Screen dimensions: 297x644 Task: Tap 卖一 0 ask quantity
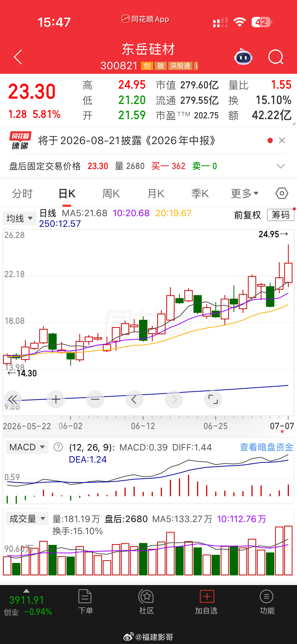pyautogui.click(x=205, y=166)
